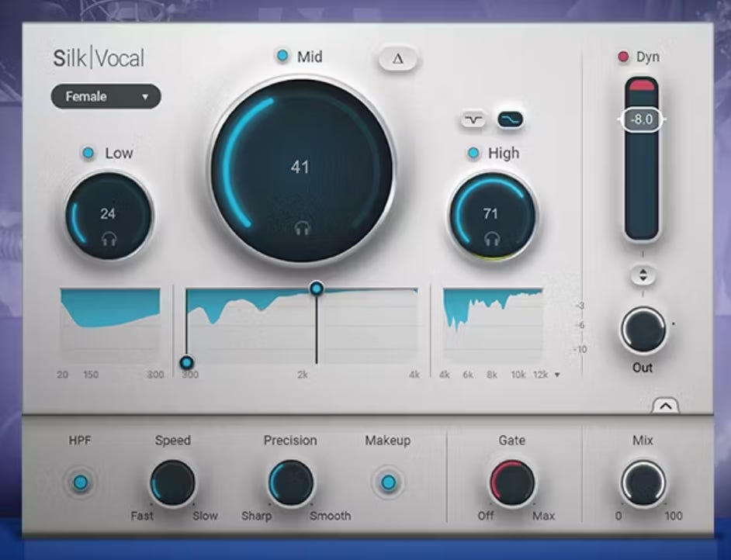Click the Low knob showing 24

point(109,216)
